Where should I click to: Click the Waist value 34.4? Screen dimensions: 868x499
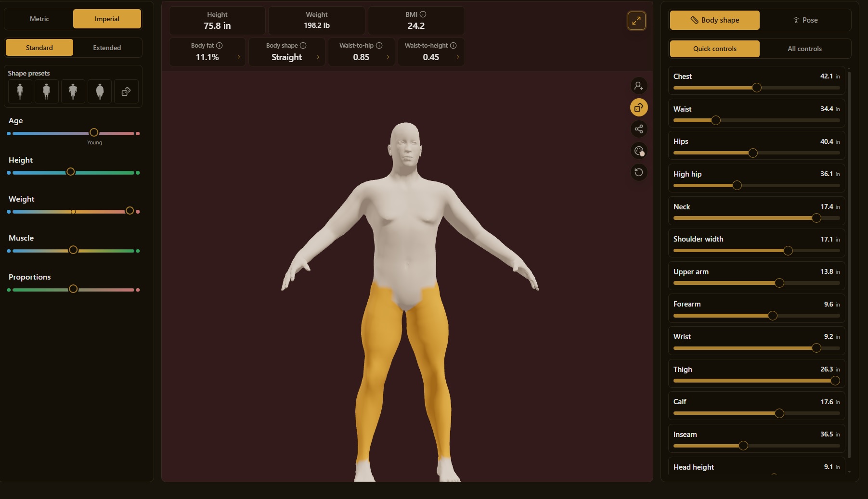(827, 109)
